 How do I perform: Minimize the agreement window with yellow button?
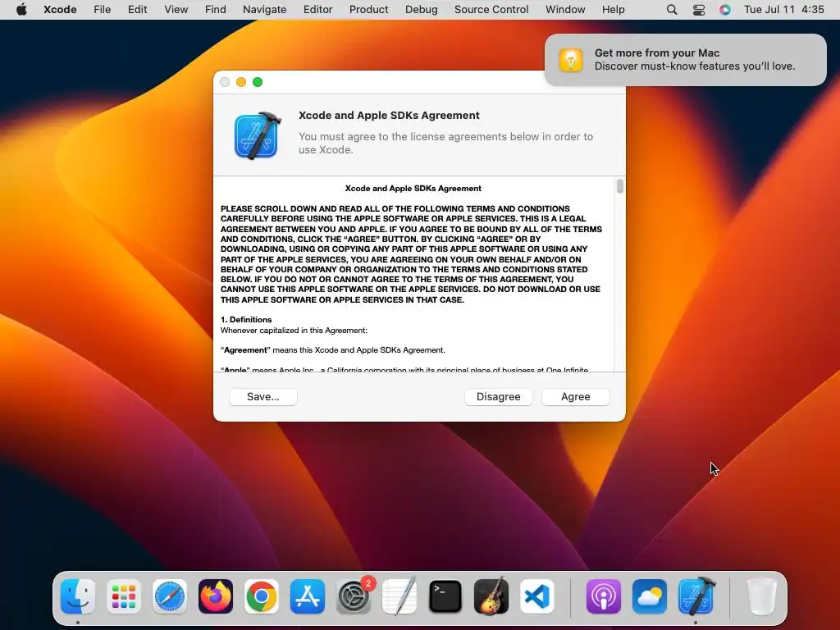tap(241, 82)
